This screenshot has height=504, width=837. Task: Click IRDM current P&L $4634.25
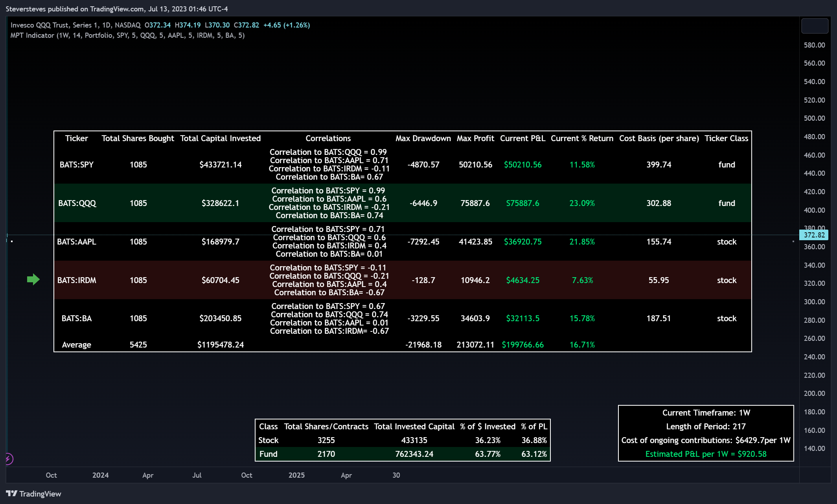click(523, 280)
